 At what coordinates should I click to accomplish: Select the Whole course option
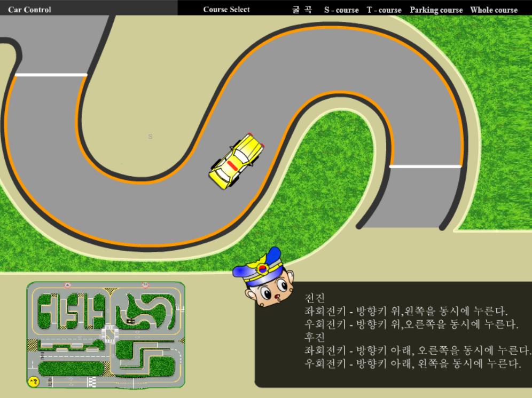(x=494, y=10)
